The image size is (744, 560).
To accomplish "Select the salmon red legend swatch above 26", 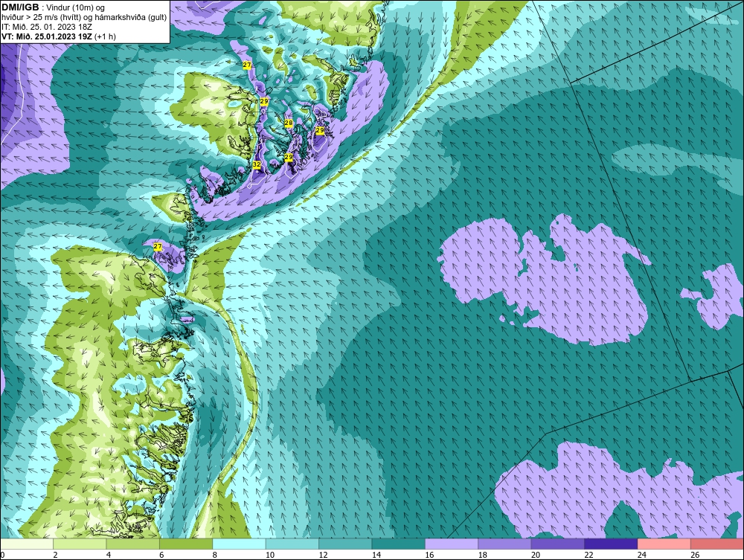I will [x=717, y=544].
